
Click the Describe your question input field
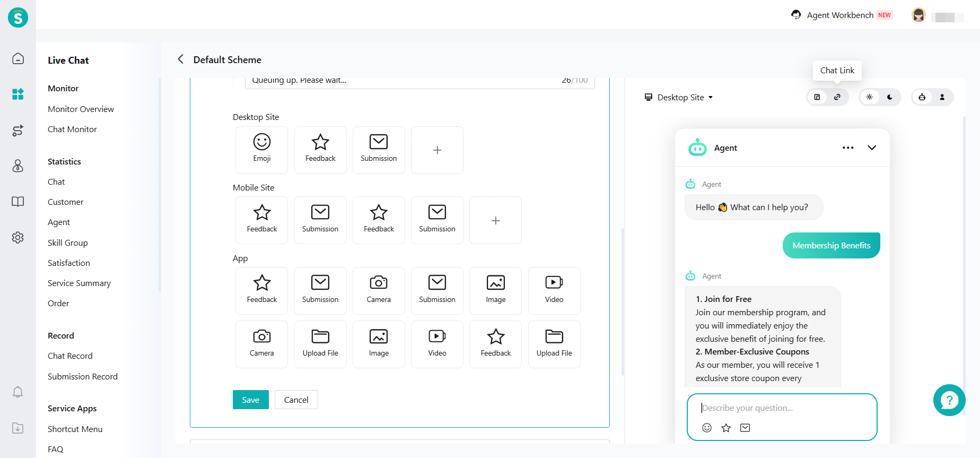click(x=782, y=408)
